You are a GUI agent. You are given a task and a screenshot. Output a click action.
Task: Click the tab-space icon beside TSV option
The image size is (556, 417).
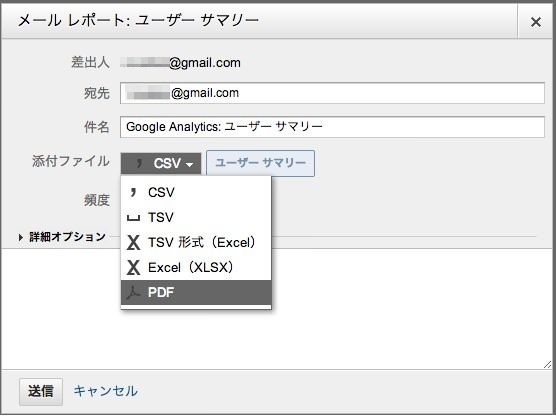pos(133,218)
